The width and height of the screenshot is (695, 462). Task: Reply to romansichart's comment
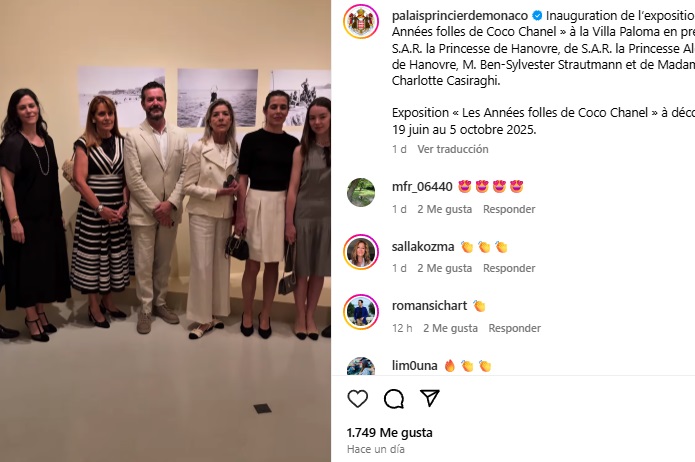coord(515,328)
